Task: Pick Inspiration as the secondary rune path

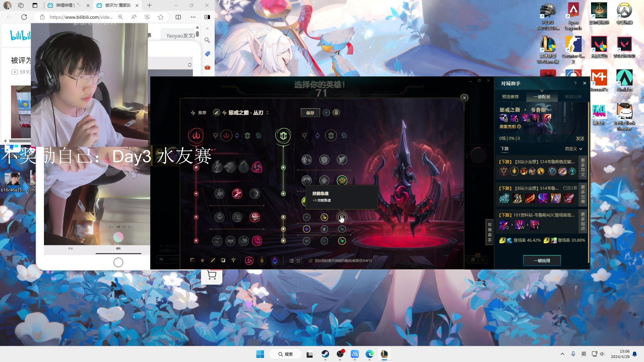Action: coord(344,135)
